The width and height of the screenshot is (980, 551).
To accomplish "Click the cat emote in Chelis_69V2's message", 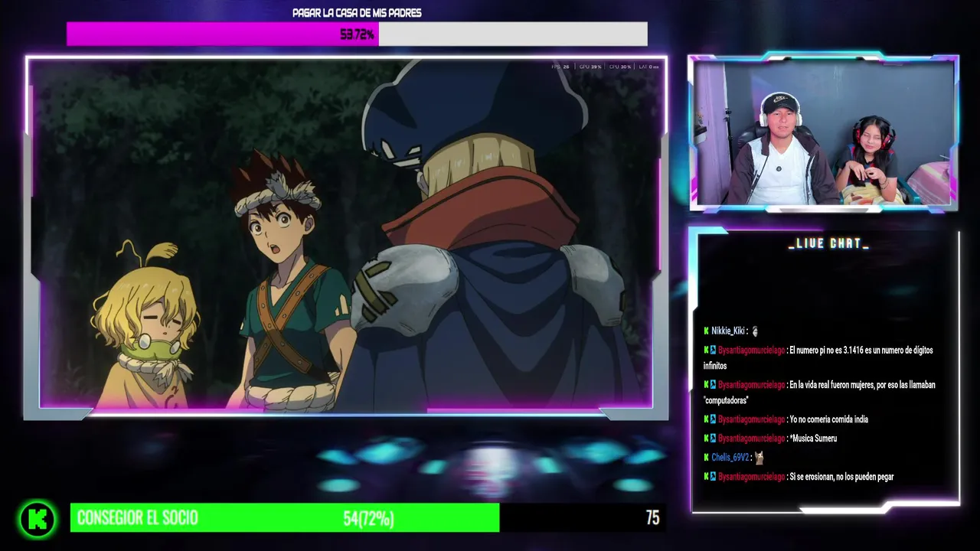I will [759, 457].
